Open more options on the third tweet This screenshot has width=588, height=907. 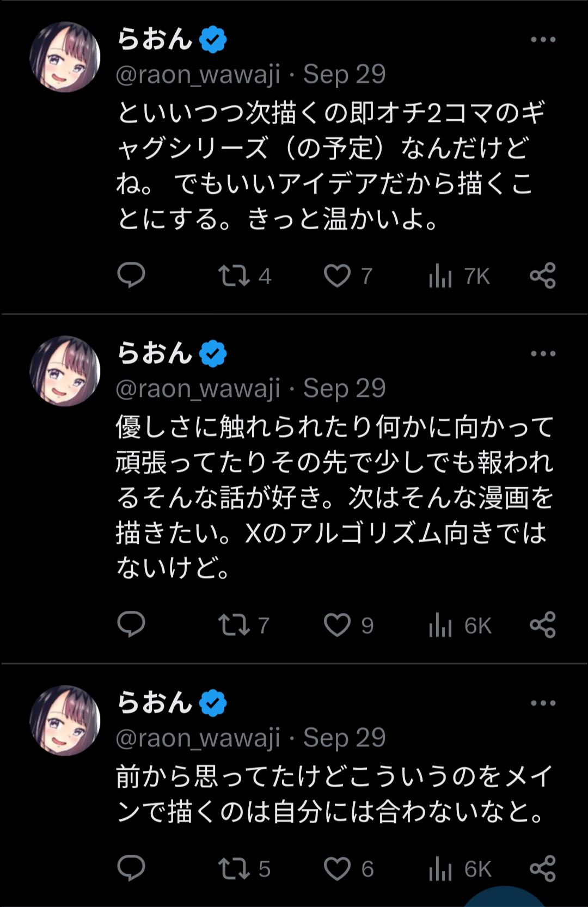coord(542,703)
